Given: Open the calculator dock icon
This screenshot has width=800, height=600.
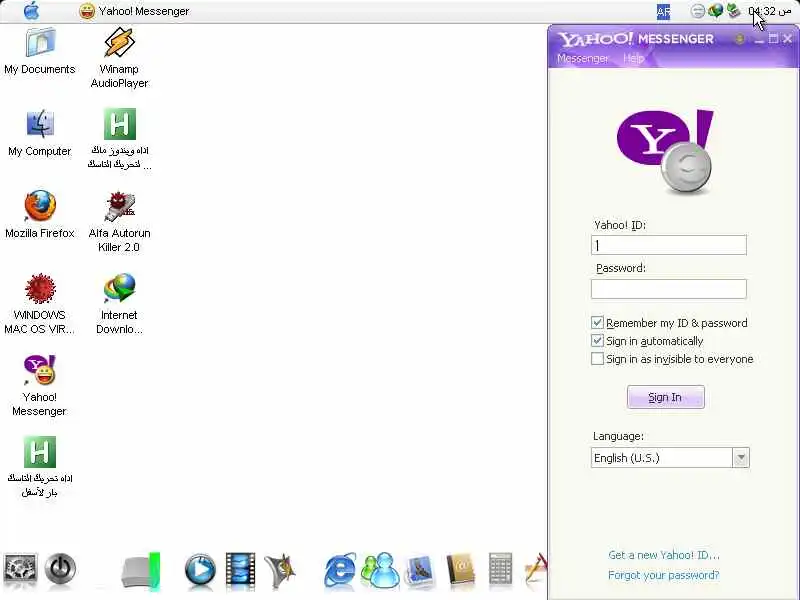Looking at the screenshot, I should (500, 568).
